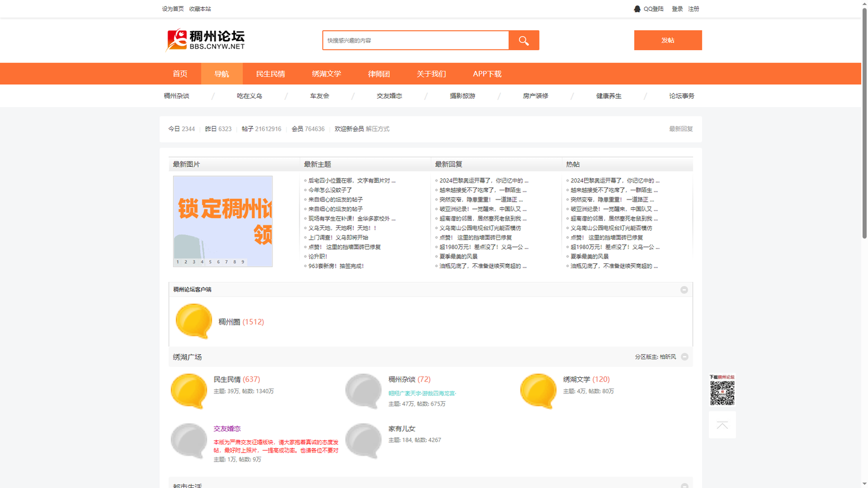Image resolution: width=868 pixels, height=488 pixels.
Task: Go to the 首页 nav tab
Action: click(180, 74)
